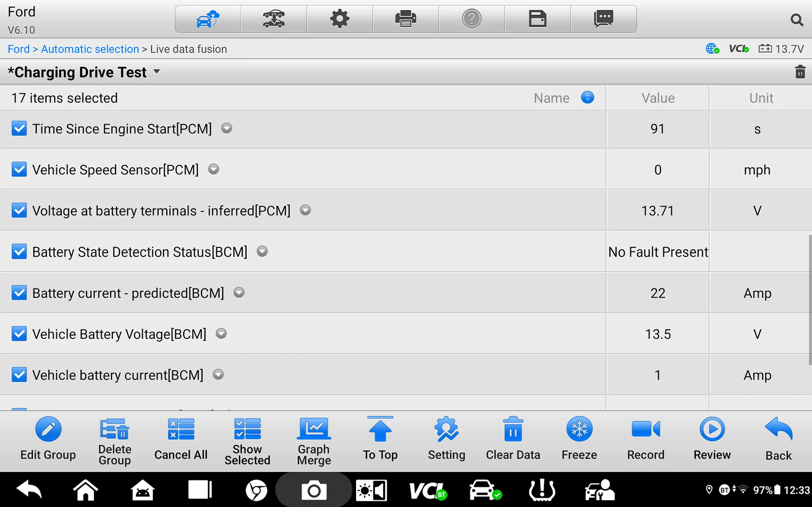Open Review playback

tap(712, 440)
